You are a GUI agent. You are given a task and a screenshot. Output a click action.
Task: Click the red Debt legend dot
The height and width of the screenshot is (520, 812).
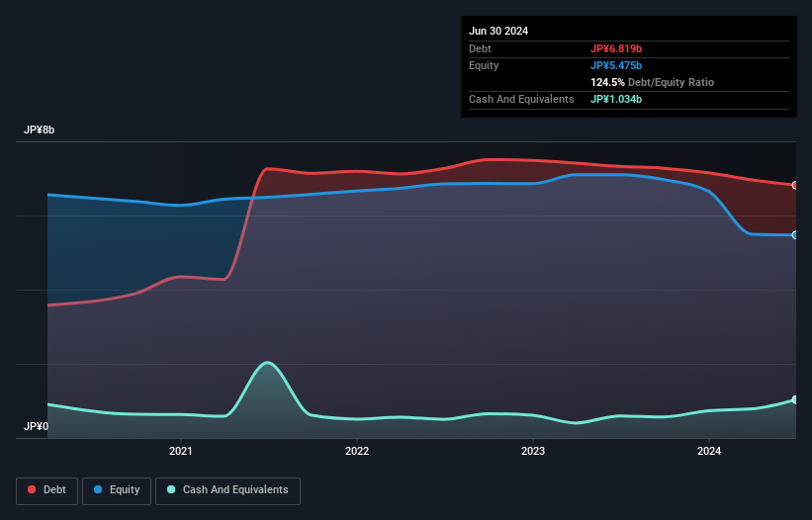(32, 489)
